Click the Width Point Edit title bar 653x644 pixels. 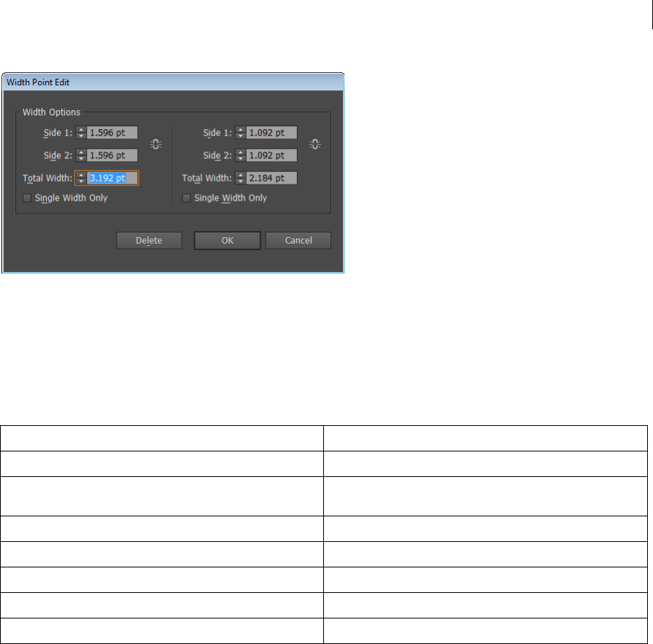[x=173, y=82]
